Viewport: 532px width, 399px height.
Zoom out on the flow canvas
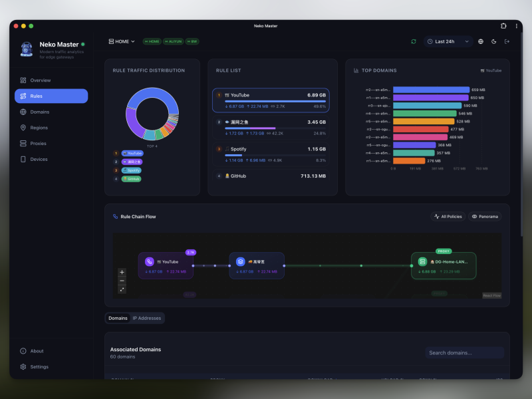pyautogui.click(x=122, y=281)
